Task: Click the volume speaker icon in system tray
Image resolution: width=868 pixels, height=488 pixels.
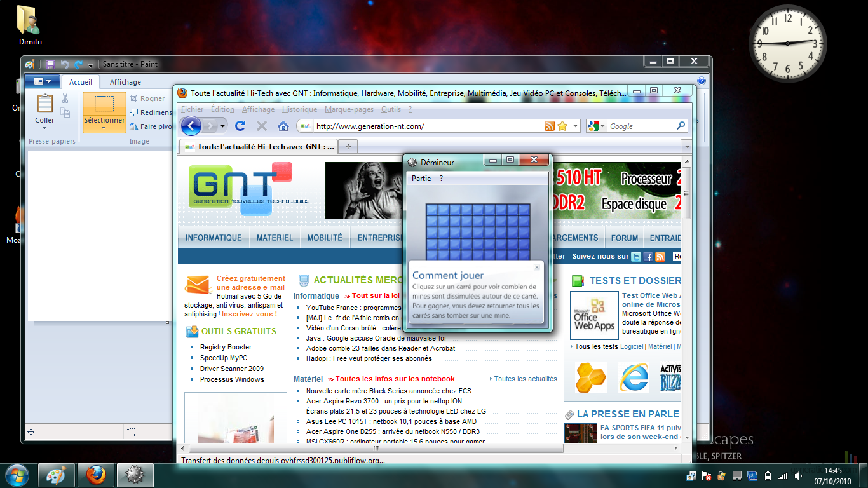Action: [x=798, y=475]
